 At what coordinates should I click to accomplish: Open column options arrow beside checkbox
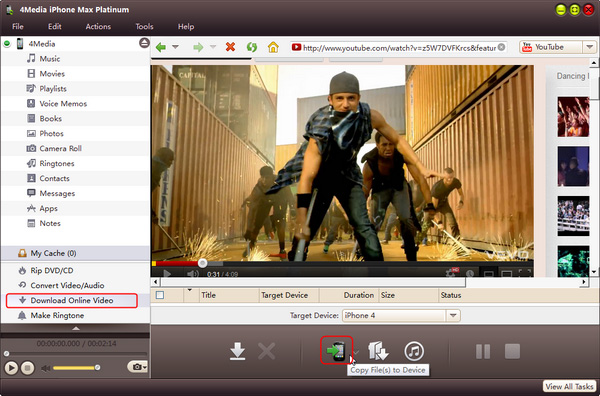pos(189,290)
